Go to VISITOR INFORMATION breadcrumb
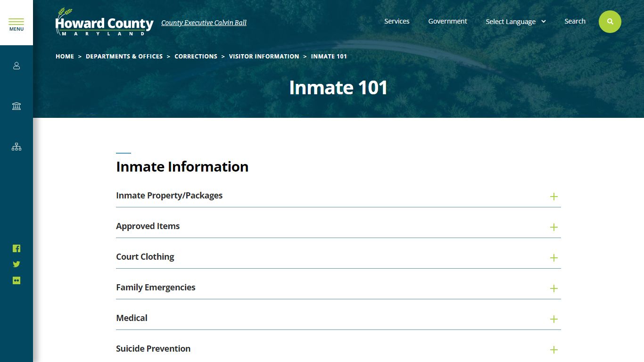Screen dimensions: 644x362 (264, 56)
